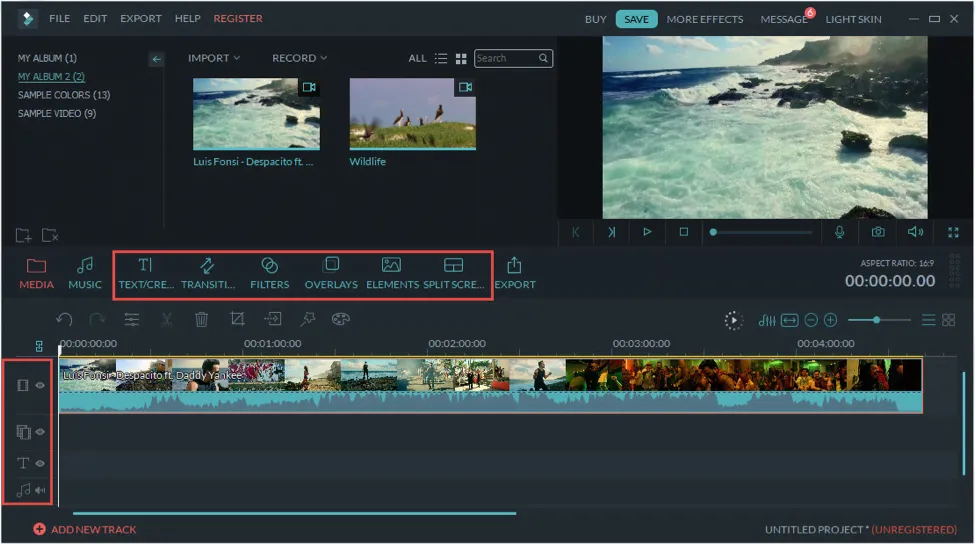Image resolution: width=975 pixels, height=544 pixels.
Task: Select the Wildlife video thumbnail
Action: [412, 115]
